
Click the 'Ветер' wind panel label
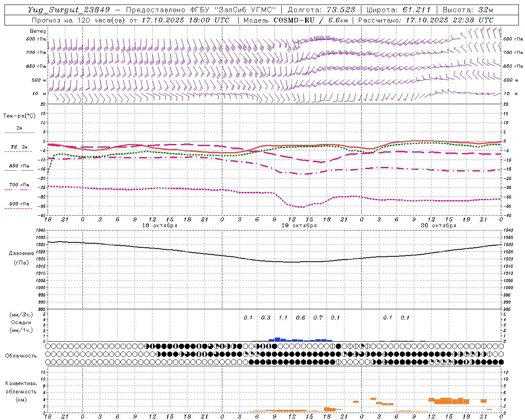[38, 31]
